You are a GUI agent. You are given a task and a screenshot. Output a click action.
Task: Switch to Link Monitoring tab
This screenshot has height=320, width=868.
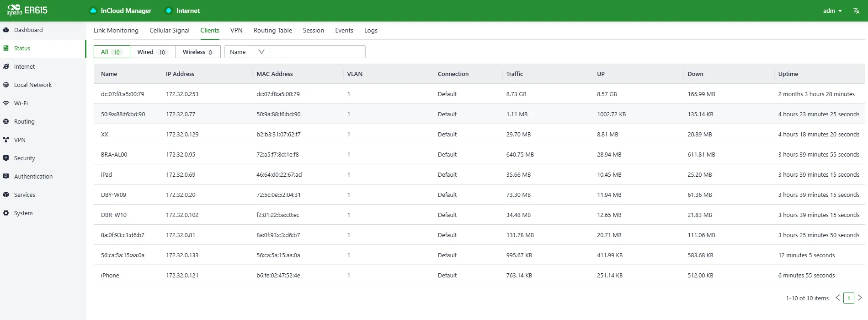click(116, 30)
